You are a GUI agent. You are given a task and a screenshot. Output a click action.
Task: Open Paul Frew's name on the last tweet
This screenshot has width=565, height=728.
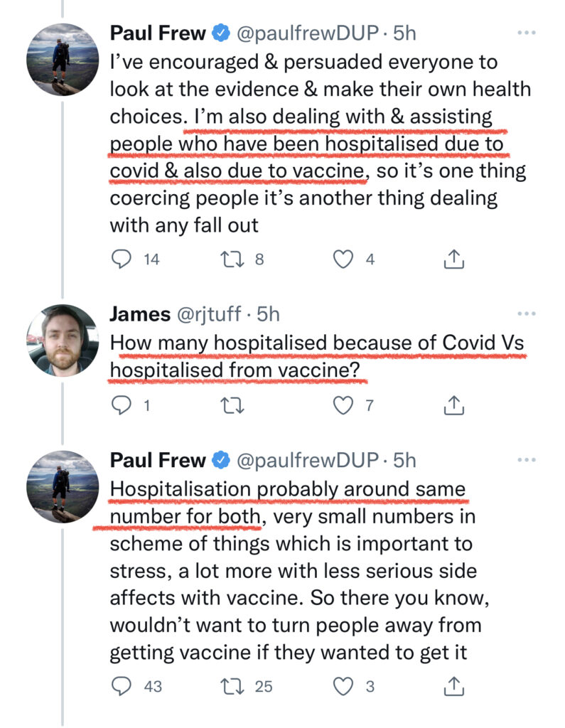[x=158, y=460]
